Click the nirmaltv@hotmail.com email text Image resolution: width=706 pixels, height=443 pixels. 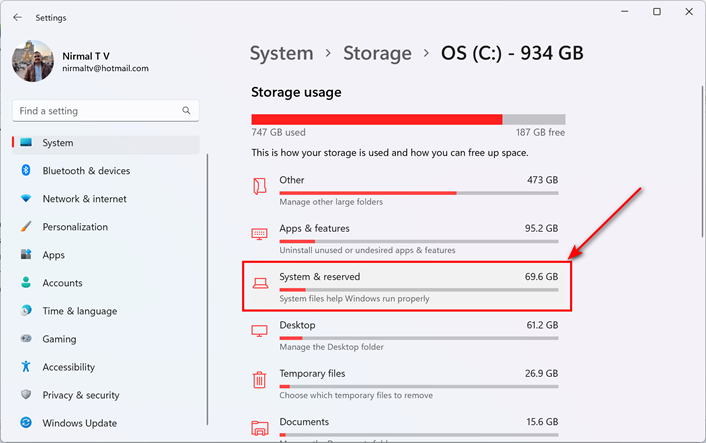point(105,68)
